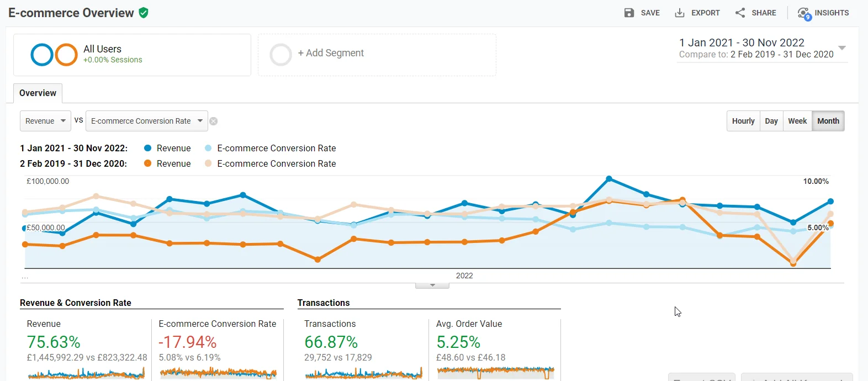Open the Insights icon with badge
The image size is (868, 381).
point(804,14)
